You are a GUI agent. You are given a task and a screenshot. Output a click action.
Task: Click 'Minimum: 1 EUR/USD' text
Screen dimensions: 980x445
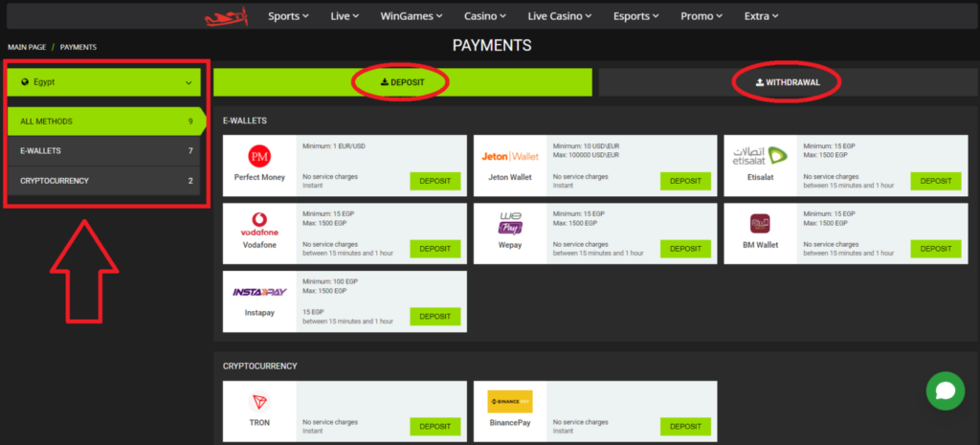(x=334, y=146)
